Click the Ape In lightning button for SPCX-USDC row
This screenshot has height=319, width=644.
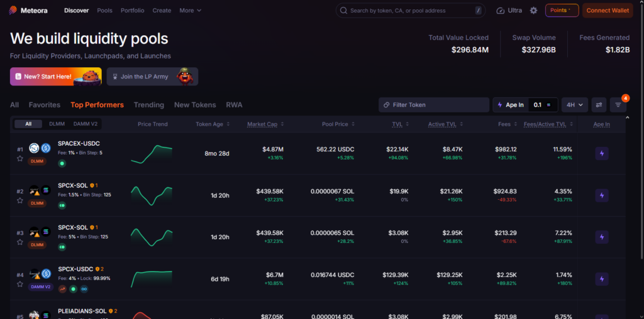(602, 279)
